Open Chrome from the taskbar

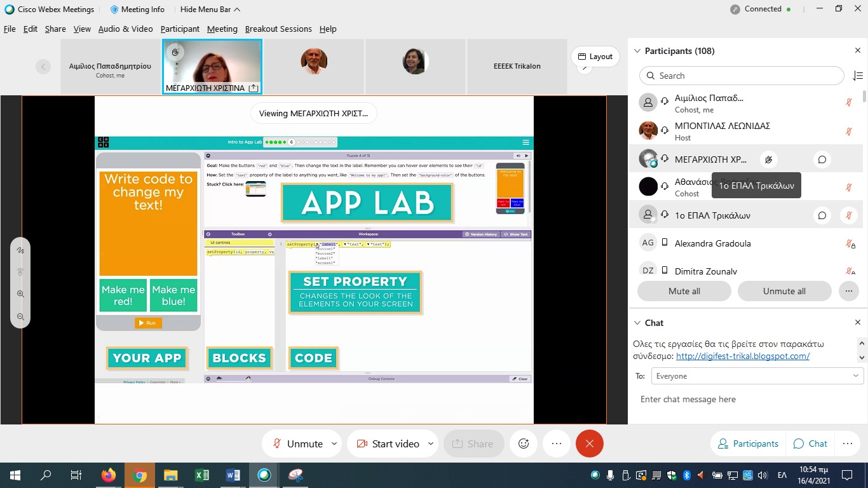point(140,475)
